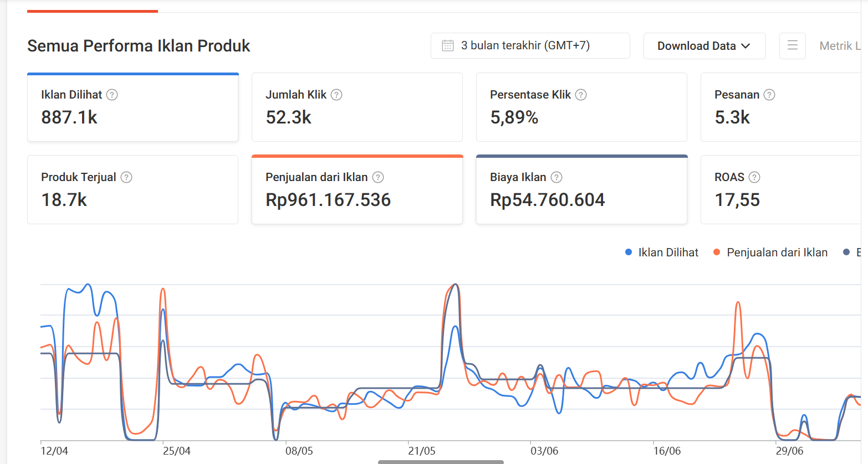Click the 21/05 date on chart axis
Screen dimensions: 868x464
click(x=422, y=451)
